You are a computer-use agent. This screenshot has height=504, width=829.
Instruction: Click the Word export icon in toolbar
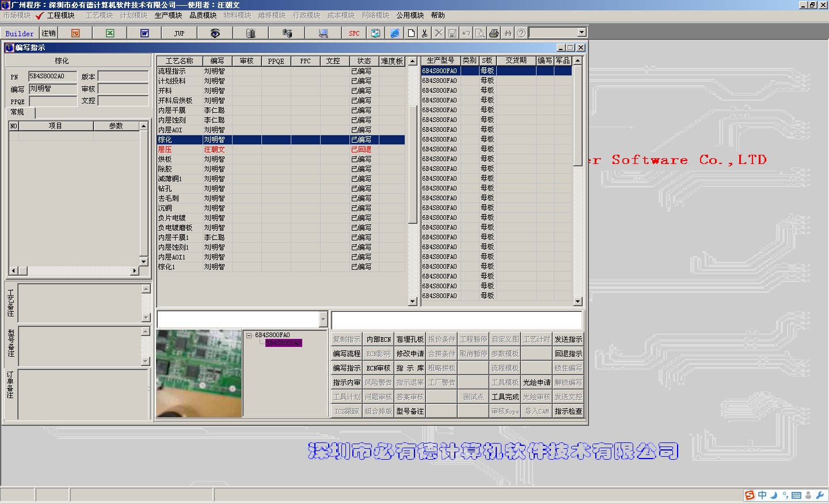pyautogui.click(x=144, y=33)
